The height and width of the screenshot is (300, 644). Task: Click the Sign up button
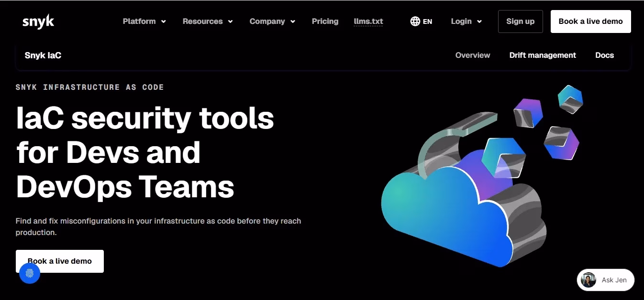coord(521,21)
